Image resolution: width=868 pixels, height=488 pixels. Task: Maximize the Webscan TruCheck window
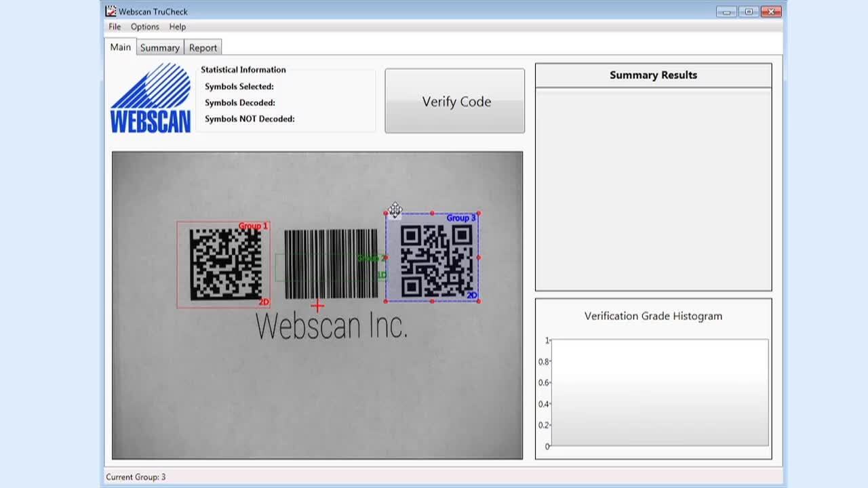point(749,12)
